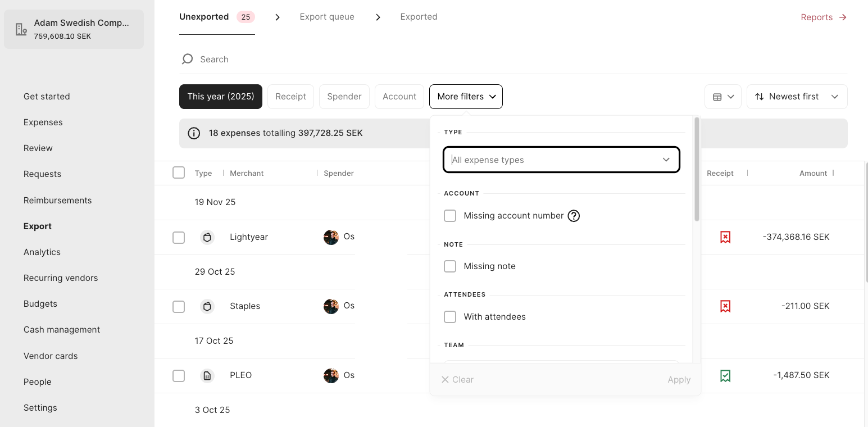Follow the Reports link
The height and width of the screenshot is (427, 868).
[x=824, y=17]
